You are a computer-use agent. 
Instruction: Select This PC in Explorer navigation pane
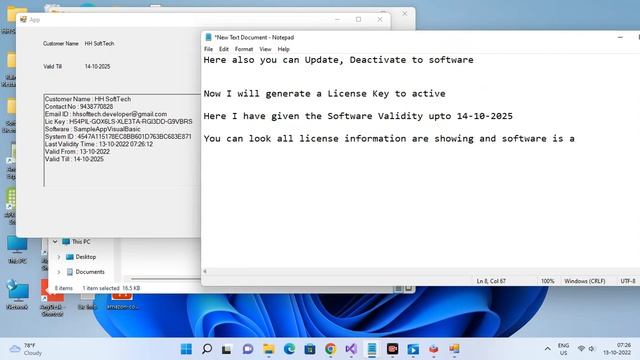[81, 242]
